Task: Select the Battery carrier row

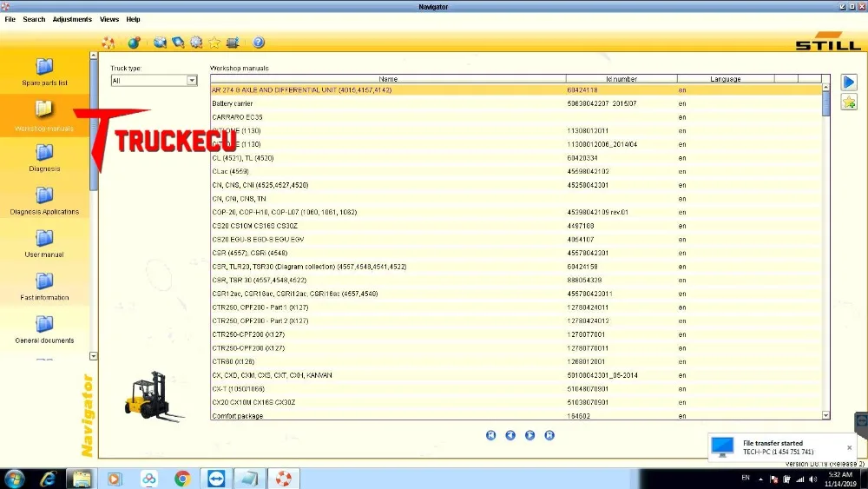Action: 516,103
